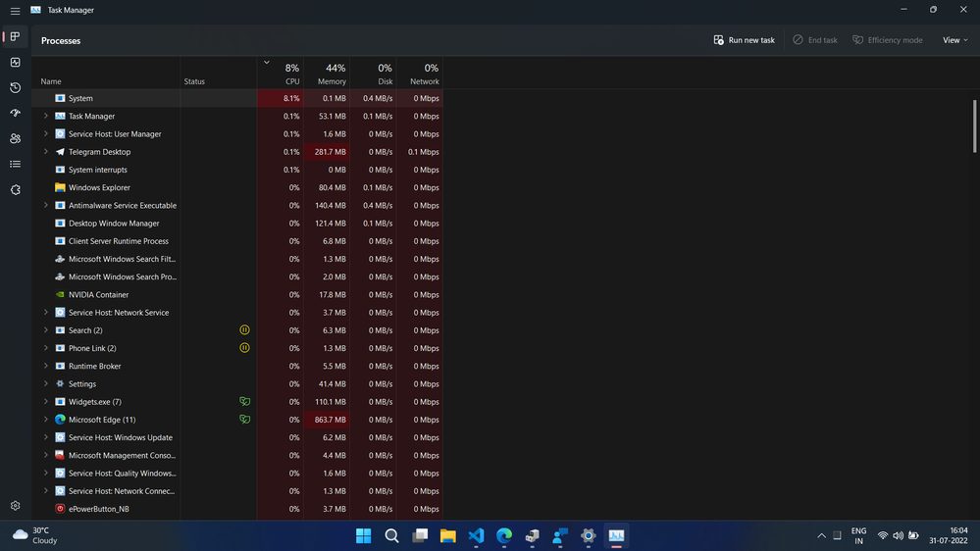The image size is (980, 551).
Task: Click the 863.7 MB memory cell
Action: pyautogui.click(x=327, y=420)
